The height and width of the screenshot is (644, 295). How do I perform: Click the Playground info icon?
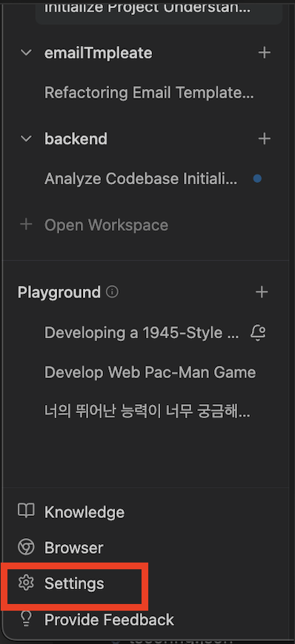[x=112, y=292]
